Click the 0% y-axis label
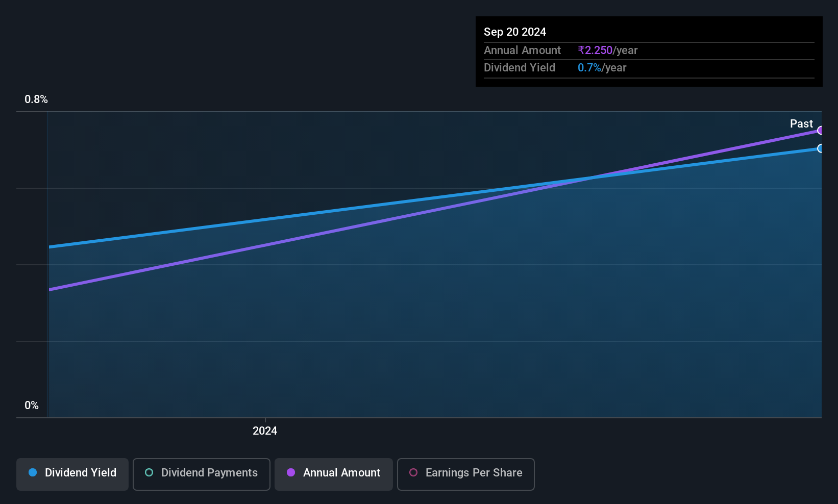 [x=32, y=406]
